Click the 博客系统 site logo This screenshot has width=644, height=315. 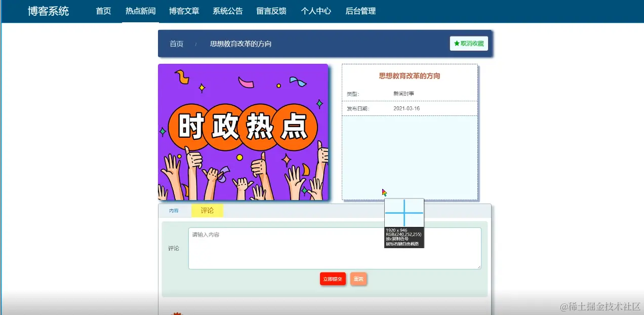click(x=48, y=11)
